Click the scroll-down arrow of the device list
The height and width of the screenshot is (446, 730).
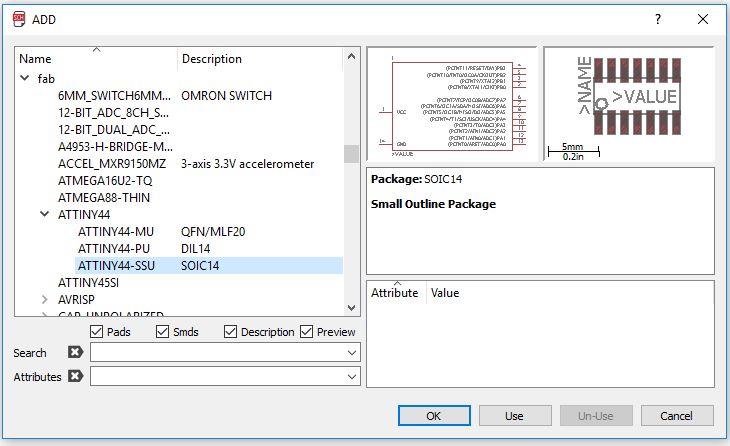coord(351,308)
